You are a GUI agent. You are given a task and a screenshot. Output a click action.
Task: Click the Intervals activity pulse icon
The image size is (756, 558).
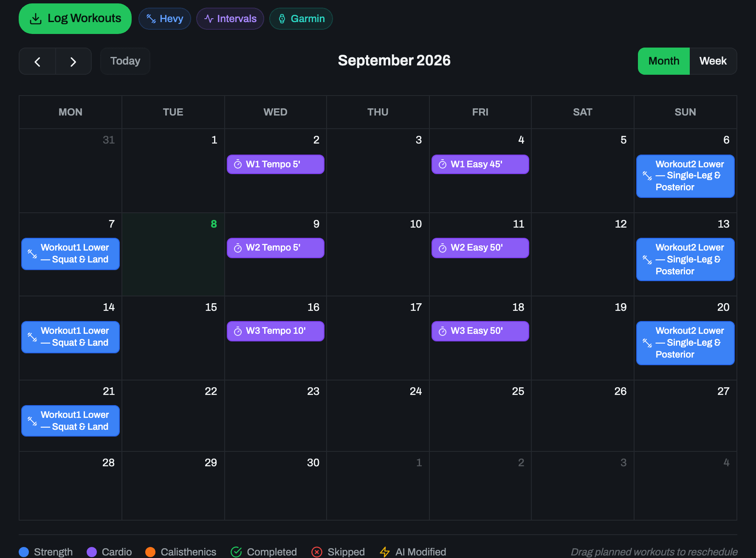coord(209,19)
